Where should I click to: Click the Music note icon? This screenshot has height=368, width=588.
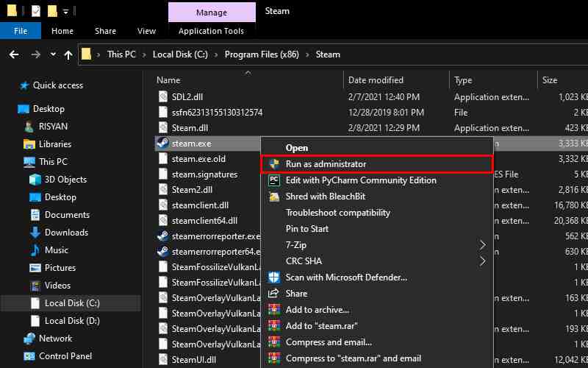(35, 250)
